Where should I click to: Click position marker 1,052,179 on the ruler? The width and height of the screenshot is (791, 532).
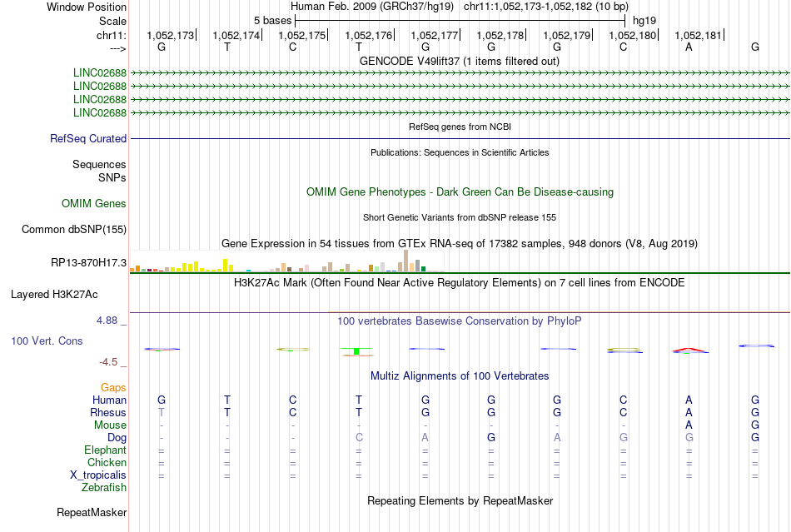pos(566,35)
